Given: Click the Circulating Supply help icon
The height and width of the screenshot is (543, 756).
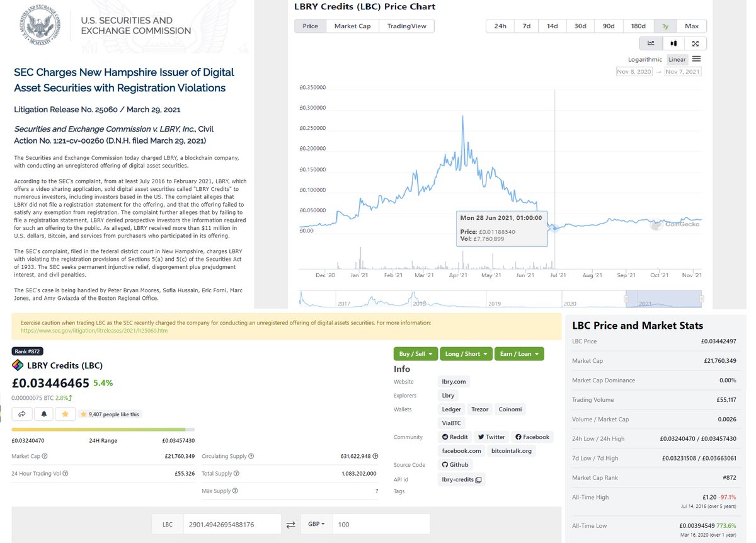Looking at the screenshot, I should click(x=251, y=456).
